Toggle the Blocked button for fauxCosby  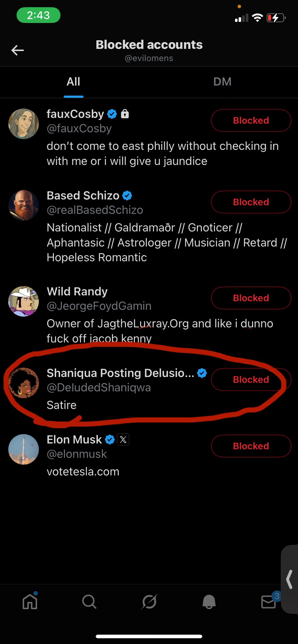[x=251, y=120]
